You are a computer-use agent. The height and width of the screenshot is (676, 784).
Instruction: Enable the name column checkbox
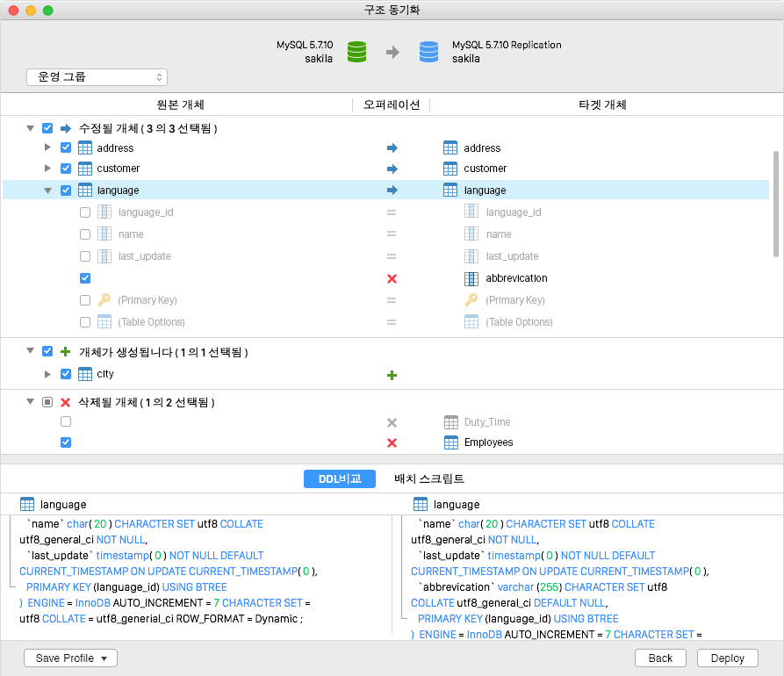(84, 234)
